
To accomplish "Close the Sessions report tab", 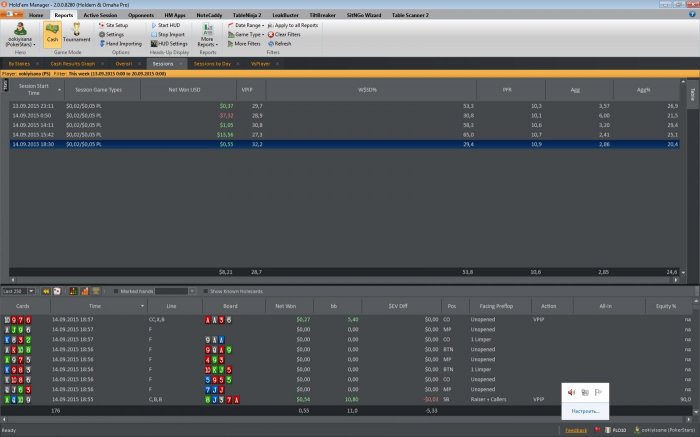I will coord(181,64).
